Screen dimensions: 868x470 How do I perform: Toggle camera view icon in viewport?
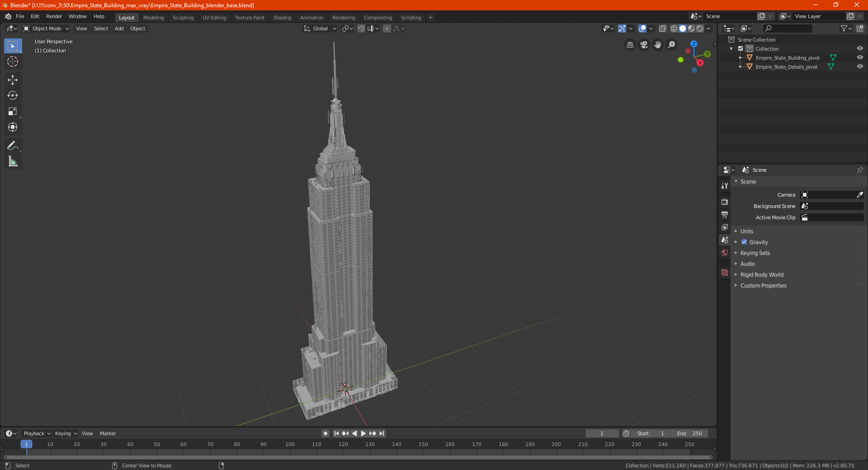click(644, 45)
